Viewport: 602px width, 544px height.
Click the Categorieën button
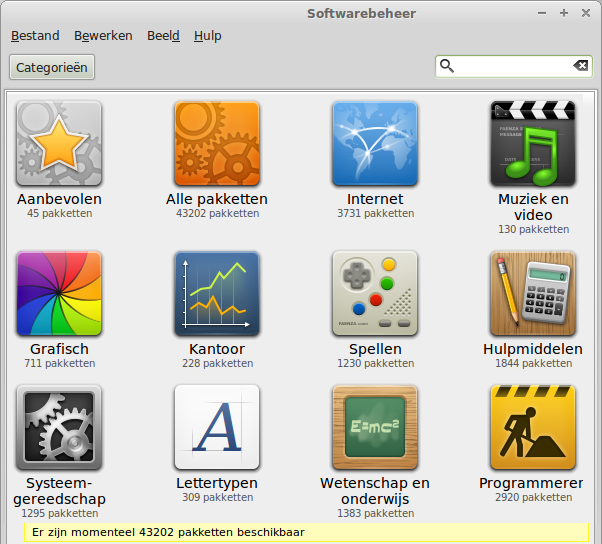tap(52, 68)
